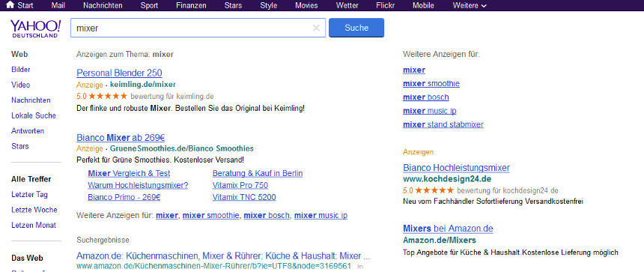Open Finanzen in the top navigation
Image resolution: width=644 pixels, height=272 pixels.
[191, 5]
